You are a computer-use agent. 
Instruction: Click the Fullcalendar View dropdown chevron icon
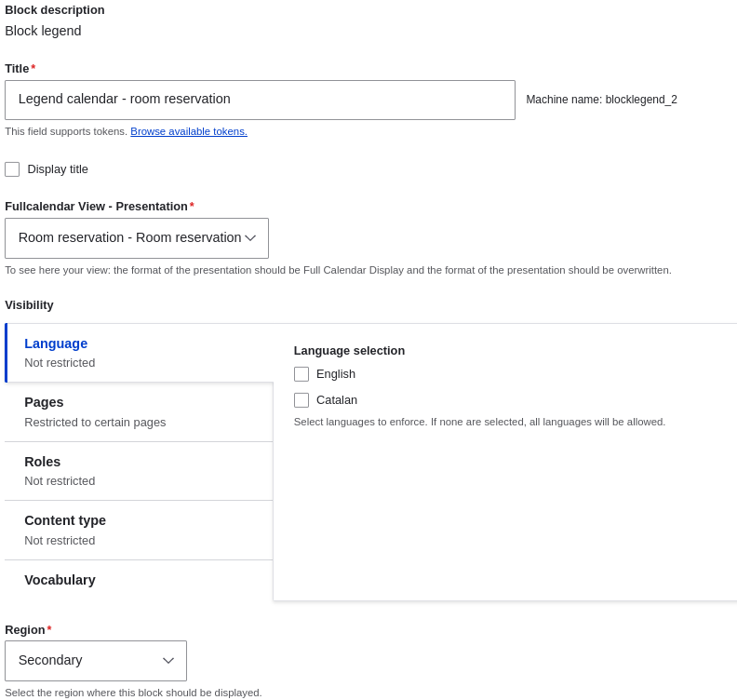250,238
